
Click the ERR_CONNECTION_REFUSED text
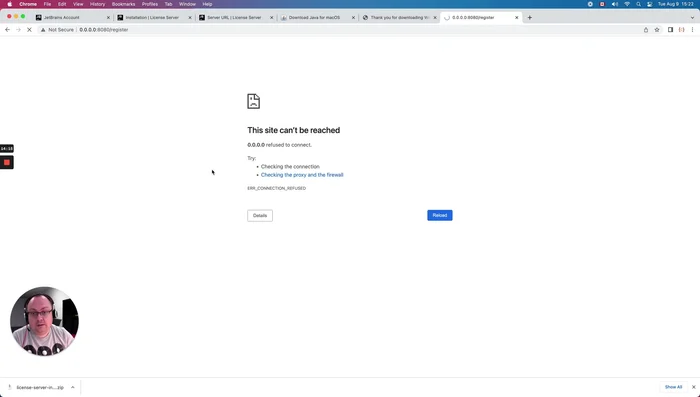(276, 188)
